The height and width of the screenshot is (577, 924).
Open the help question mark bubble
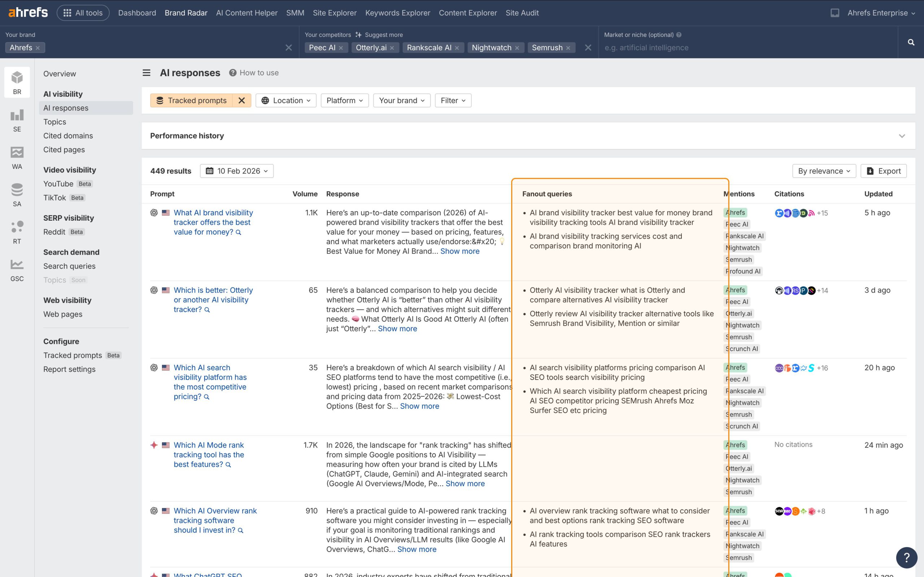click(x=906, y=557)
